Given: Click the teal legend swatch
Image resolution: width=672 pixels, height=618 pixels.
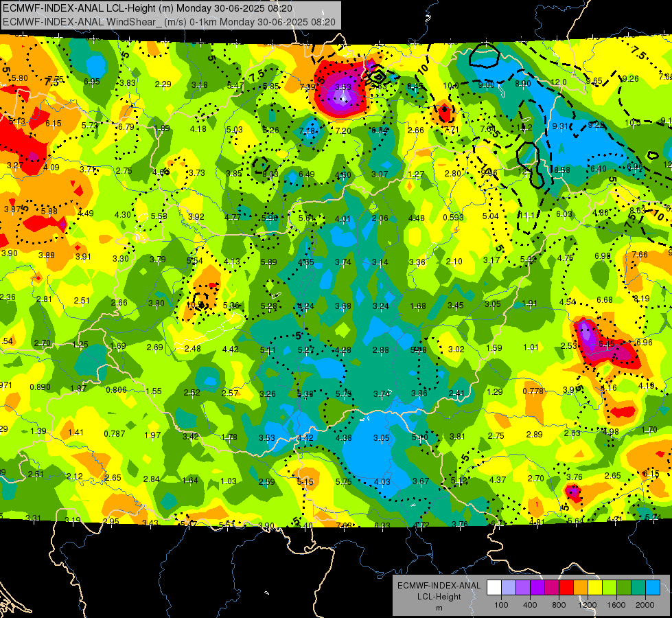Looking at the screenshot, I should click(x=638, y=588).
